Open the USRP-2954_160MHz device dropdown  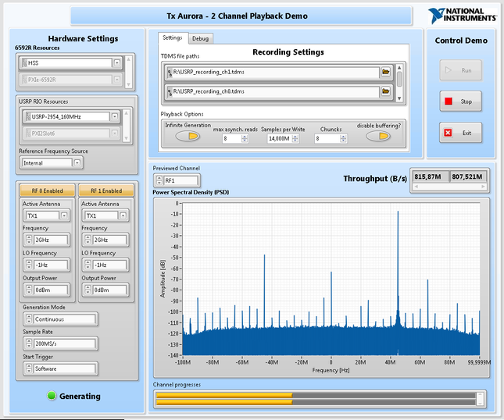point(115,117)
